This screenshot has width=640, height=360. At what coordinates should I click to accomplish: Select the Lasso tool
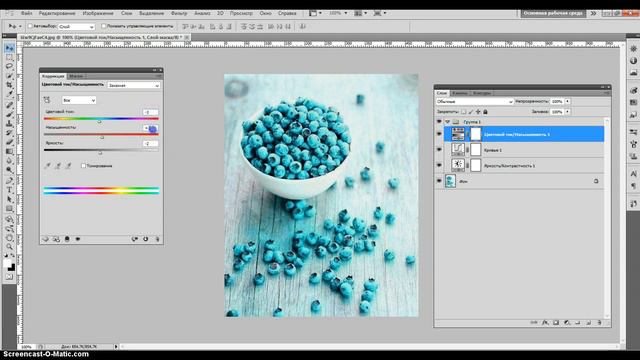click(9, 66)
